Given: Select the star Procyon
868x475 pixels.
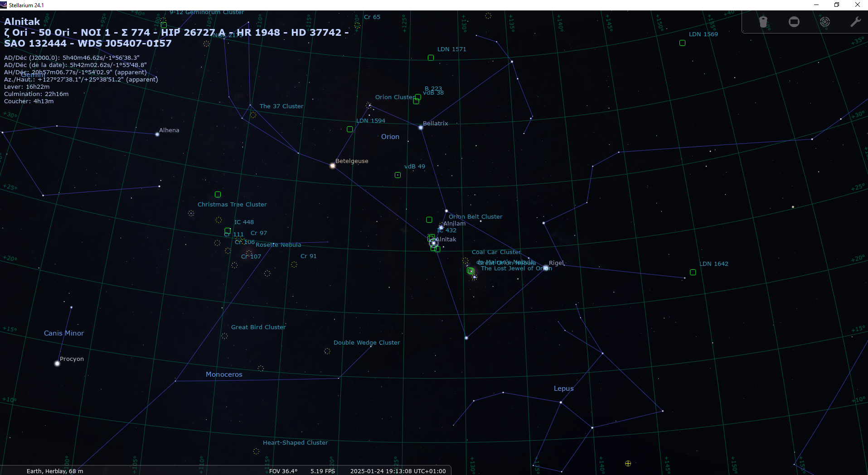Looking at the screenshot, I should point(57,363).
